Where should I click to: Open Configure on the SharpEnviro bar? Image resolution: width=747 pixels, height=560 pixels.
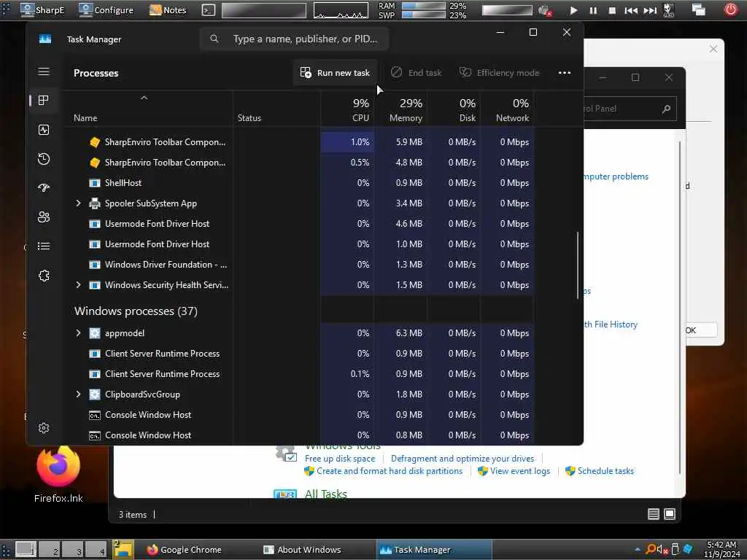coord(106,9)
